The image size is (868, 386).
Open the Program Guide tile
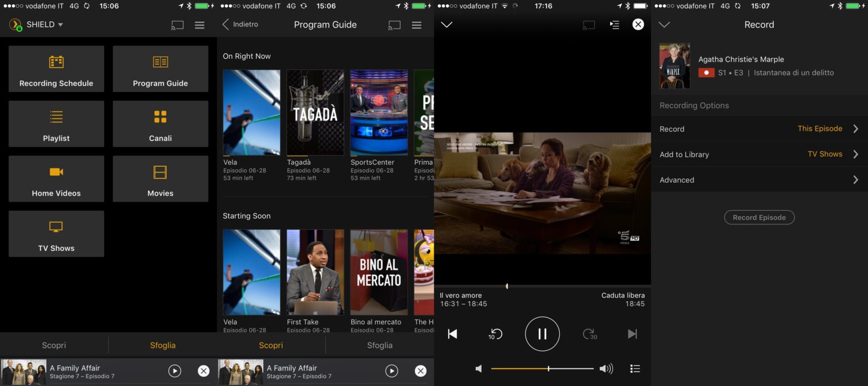pos(160,69)
